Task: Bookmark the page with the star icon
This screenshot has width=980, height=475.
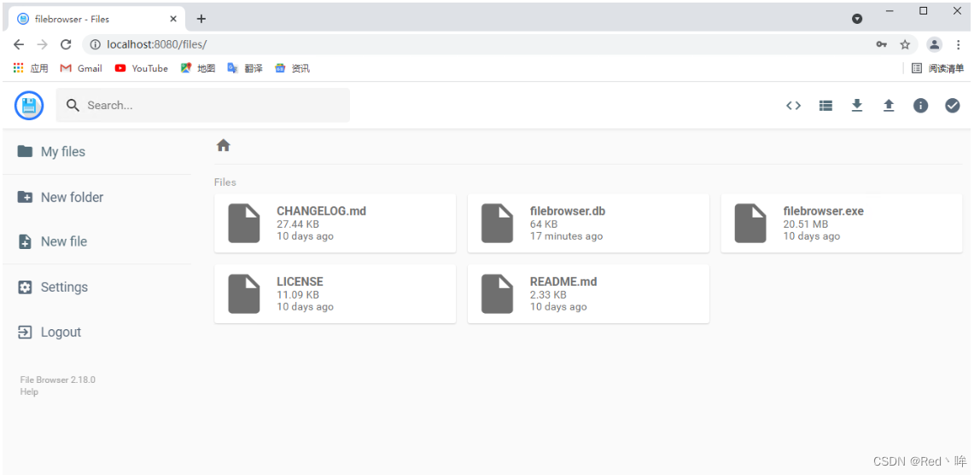Action: 905,44
